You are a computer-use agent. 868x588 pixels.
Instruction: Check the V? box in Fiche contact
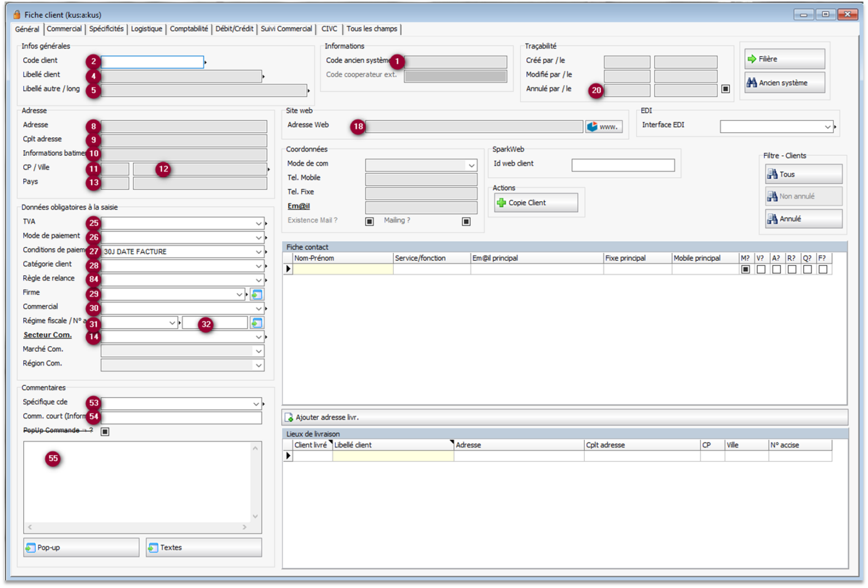pos(761,269)
